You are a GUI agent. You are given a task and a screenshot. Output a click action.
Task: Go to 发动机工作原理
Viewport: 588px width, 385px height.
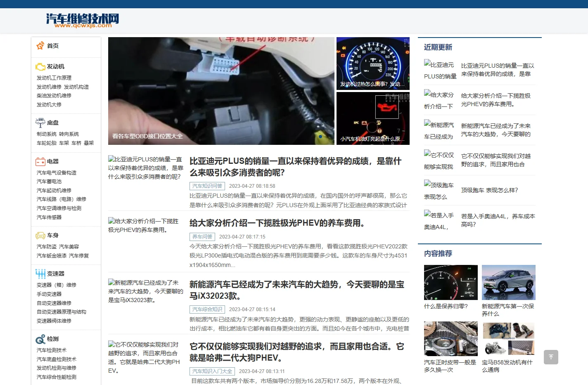(x=54, y=78)
